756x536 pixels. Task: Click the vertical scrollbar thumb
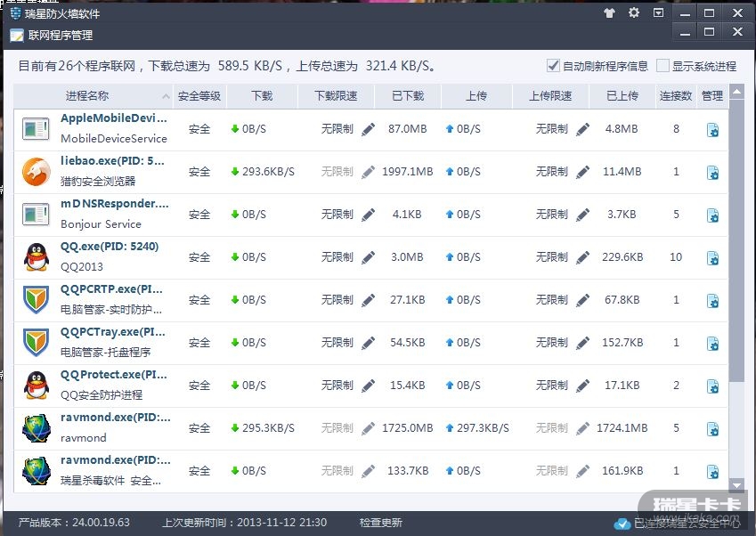pyautogui.click(x=736, y=240)
